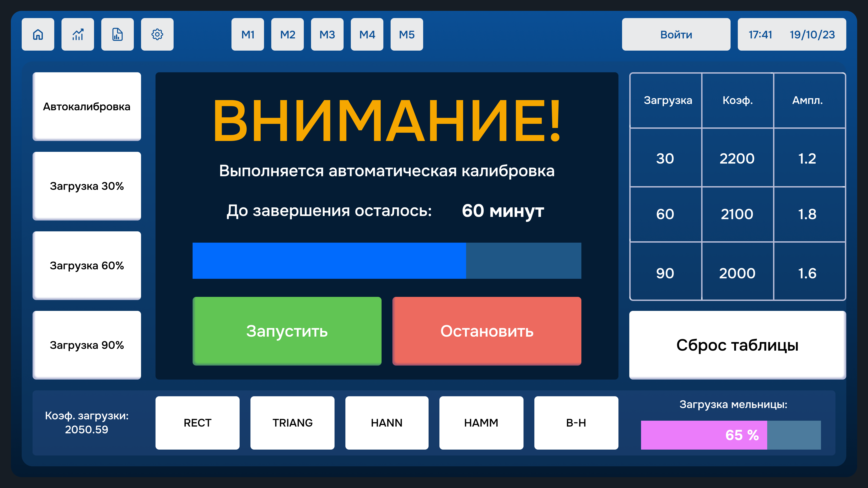Select the B-H window function
The image size is (868, 488).
[576, 423]
